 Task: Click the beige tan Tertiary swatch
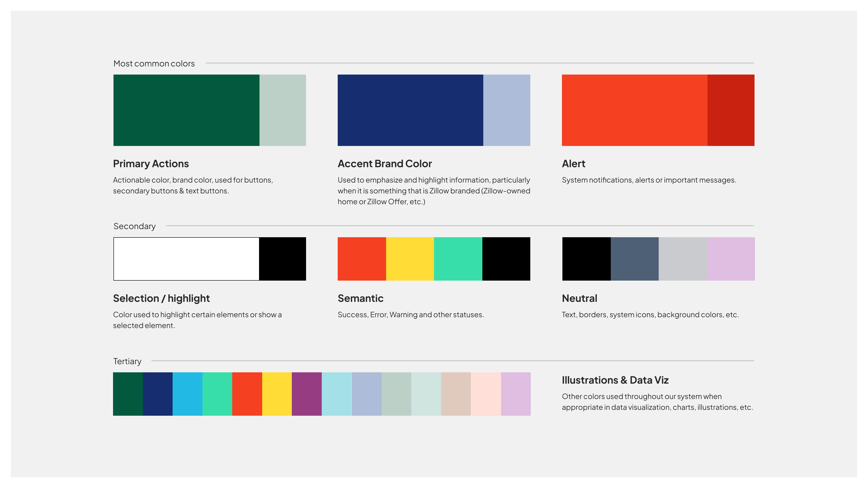456,394
